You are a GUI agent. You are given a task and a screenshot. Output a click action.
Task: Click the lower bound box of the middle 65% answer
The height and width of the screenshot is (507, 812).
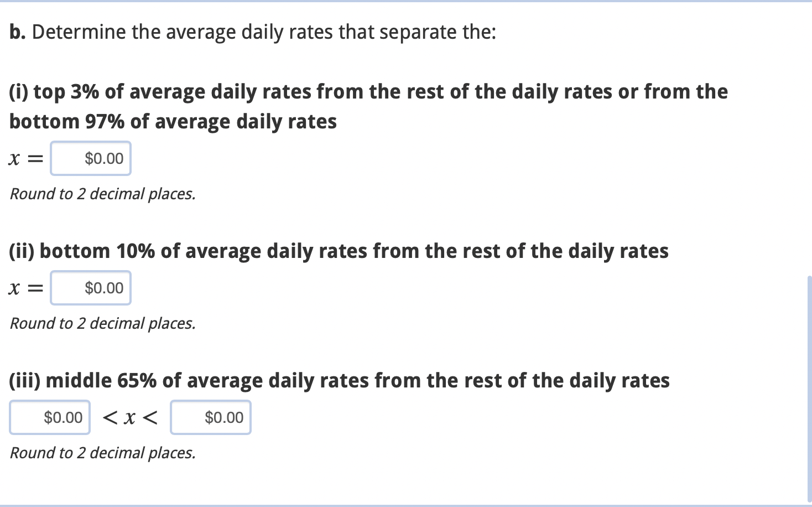click(x=49, y=417)
